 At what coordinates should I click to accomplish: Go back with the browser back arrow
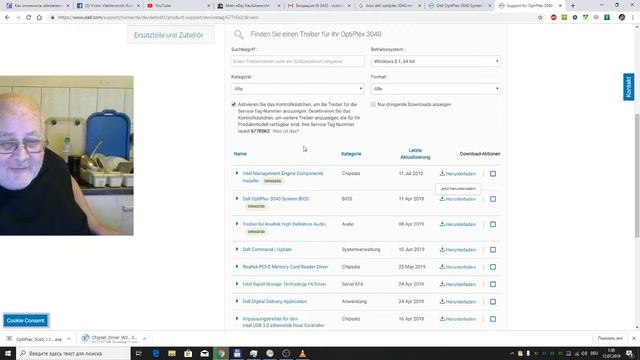tap(7, 18)
